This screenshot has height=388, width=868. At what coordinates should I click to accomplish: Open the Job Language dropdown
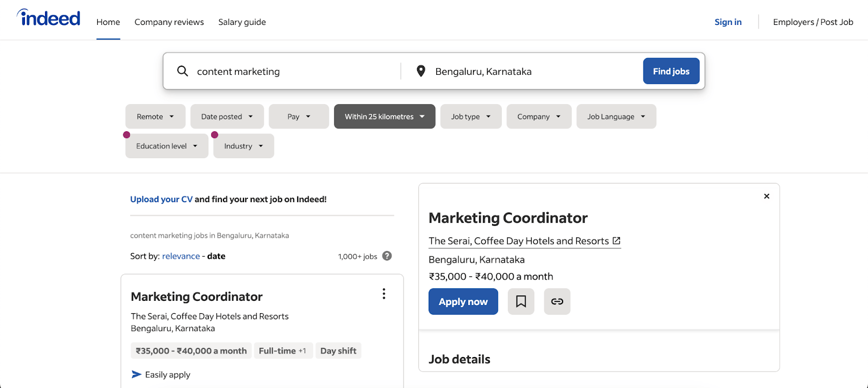[616, 117]
